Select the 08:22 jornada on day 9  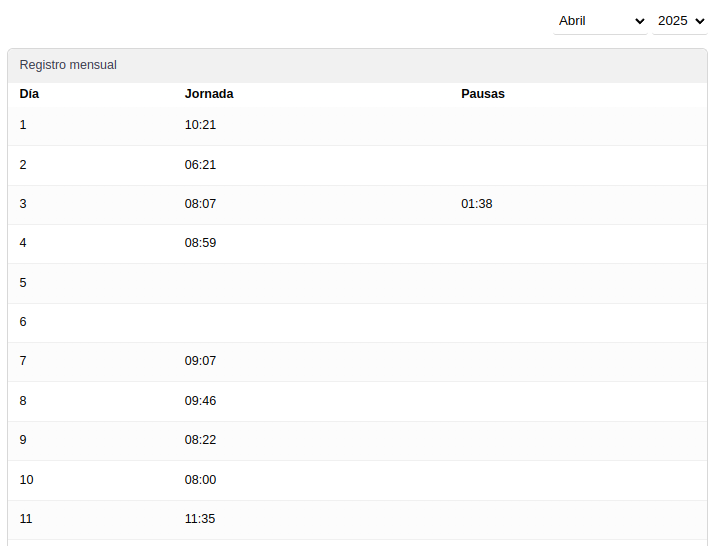(200, 440)
